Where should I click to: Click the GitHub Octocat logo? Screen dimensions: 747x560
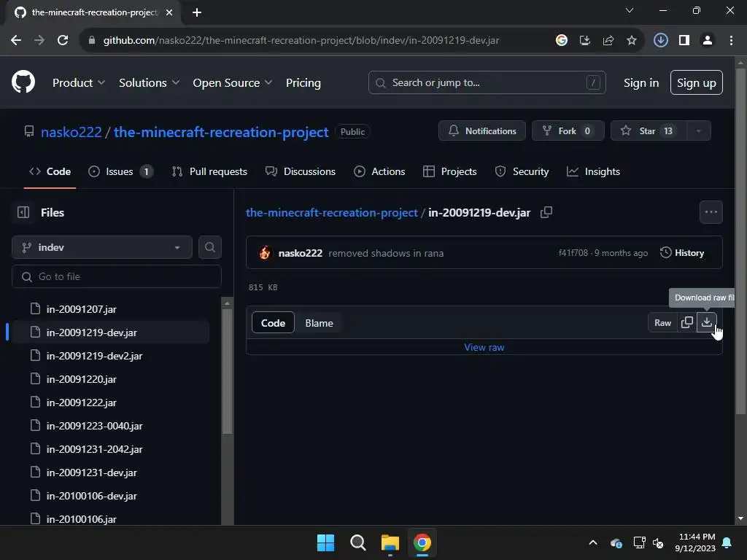(x=23, y=82)
